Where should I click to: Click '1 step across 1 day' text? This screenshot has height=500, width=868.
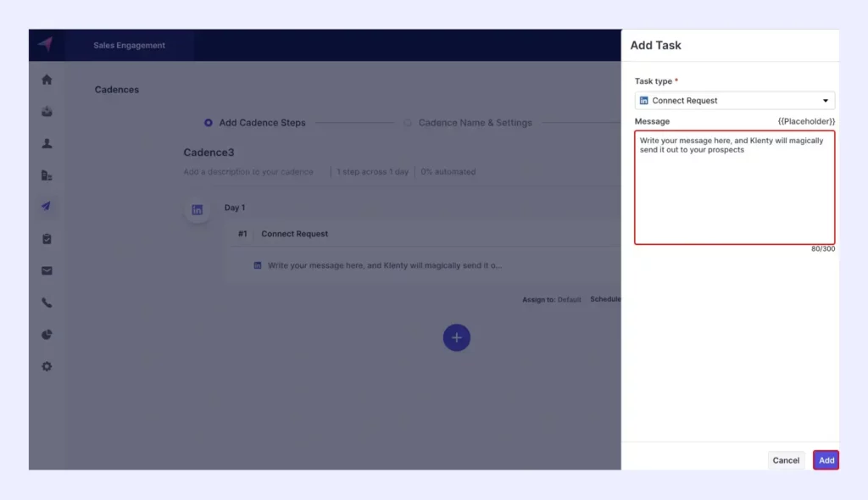[373, 172]
